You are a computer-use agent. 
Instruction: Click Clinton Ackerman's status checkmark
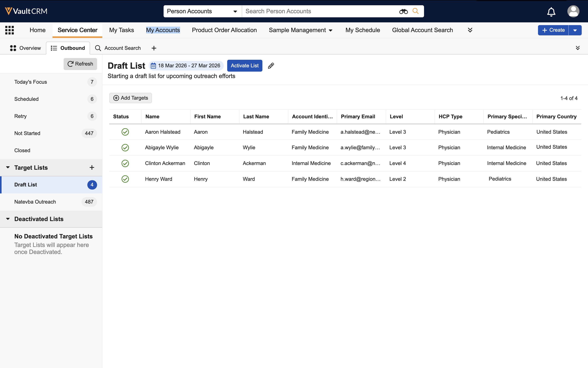click(125, 163)
